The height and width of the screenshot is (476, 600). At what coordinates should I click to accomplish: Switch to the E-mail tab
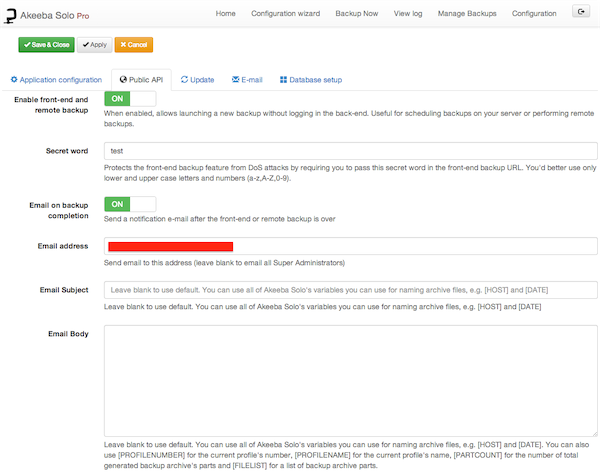tap(247, 80)
